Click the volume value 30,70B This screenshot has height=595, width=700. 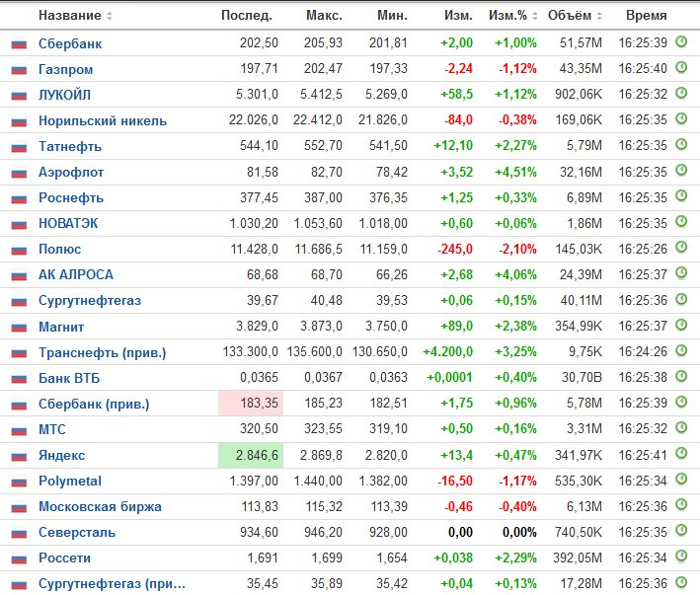tap(582, 377)
